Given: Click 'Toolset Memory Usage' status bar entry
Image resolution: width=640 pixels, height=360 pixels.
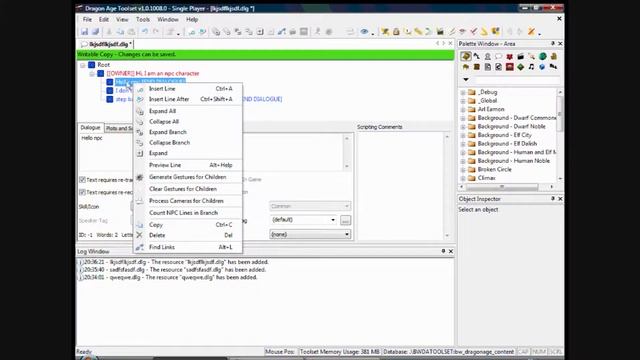Looking at the screenshot, I should 339,351.
